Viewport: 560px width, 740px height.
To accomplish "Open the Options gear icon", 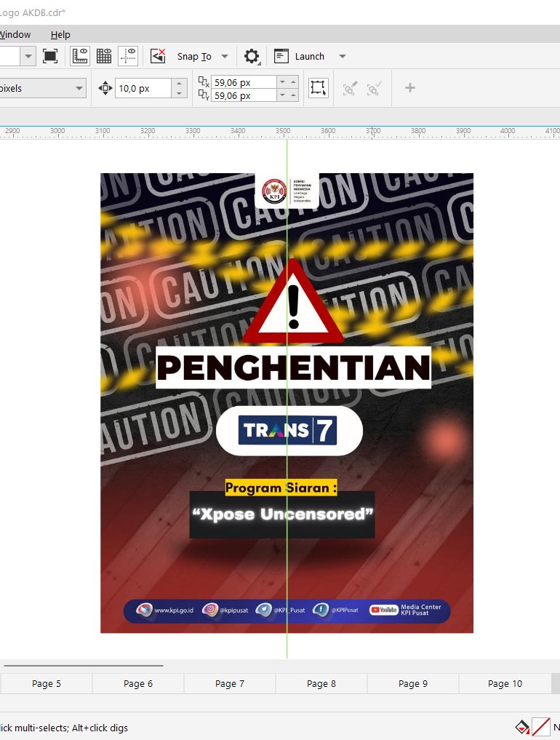I will pyautogui.click(x=252, y=56).
